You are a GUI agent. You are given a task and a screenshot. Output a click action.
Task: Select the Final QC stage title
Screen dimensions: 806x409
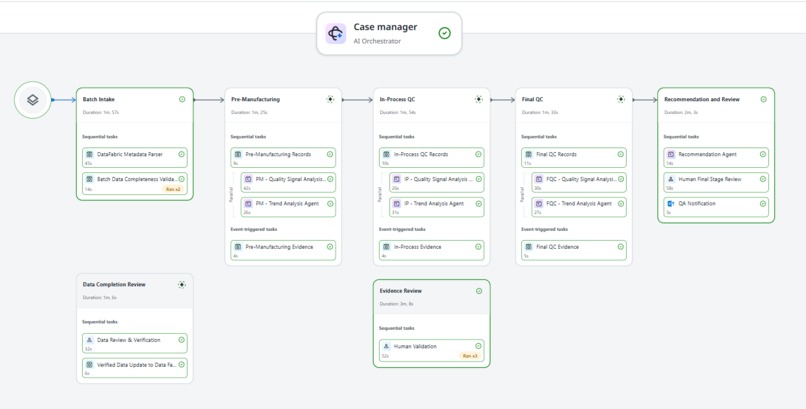(532, 99)
